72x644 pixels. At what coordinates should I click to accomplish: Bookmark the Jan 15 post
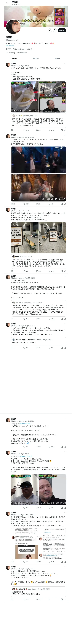62,271
